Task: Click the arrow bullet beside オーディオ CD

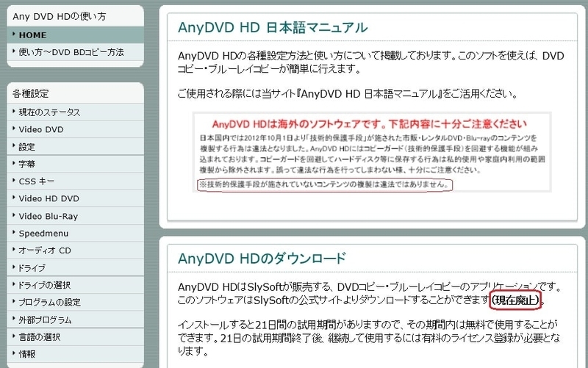Action: pyautogui.click(x=14, y=250)
